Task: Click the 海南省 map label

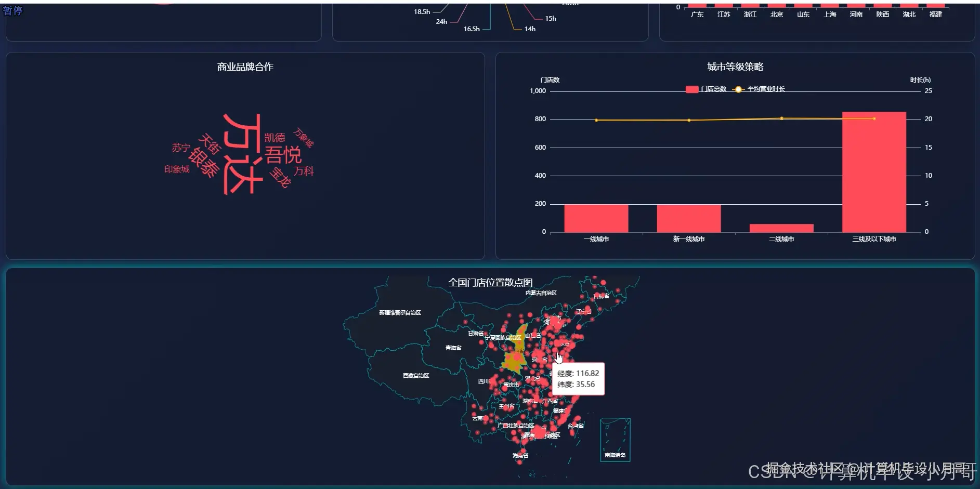Action: tap(520, 456)
